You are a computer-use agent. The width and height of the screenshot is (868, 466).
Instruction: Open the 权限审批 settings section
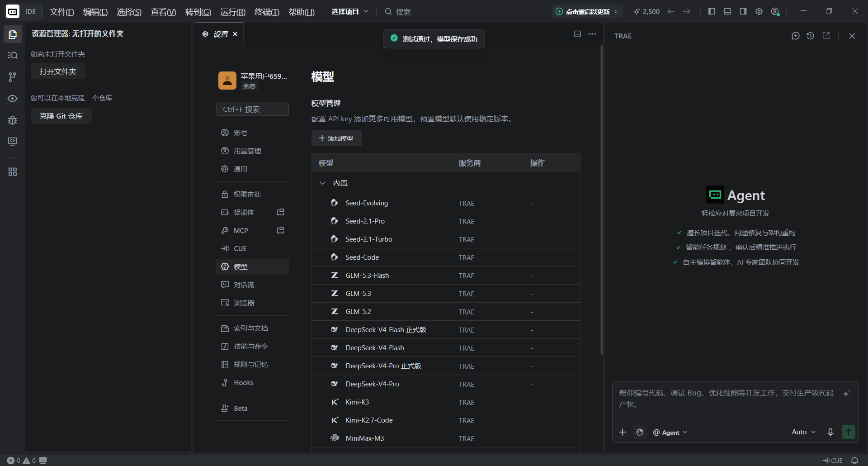[252, 194]
